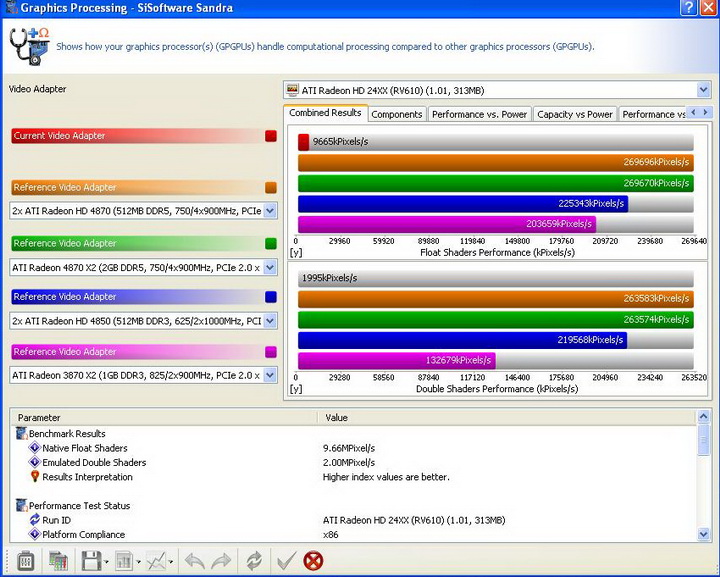Click the Video Adapter label
This screenshot has width=720, height=577.
tap(37, 89)
